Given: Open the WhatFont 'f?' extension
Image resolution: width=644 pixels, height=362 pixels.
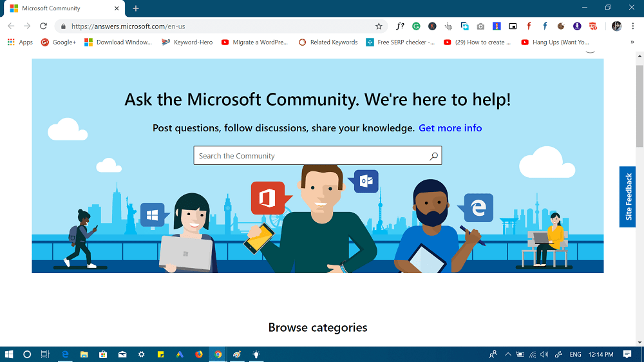Looking at the screenshot, I should (400, 26).
